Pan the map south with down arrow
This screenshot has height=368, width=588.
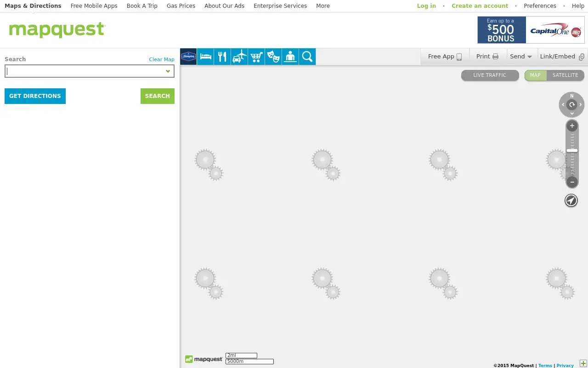coord(572,113)
